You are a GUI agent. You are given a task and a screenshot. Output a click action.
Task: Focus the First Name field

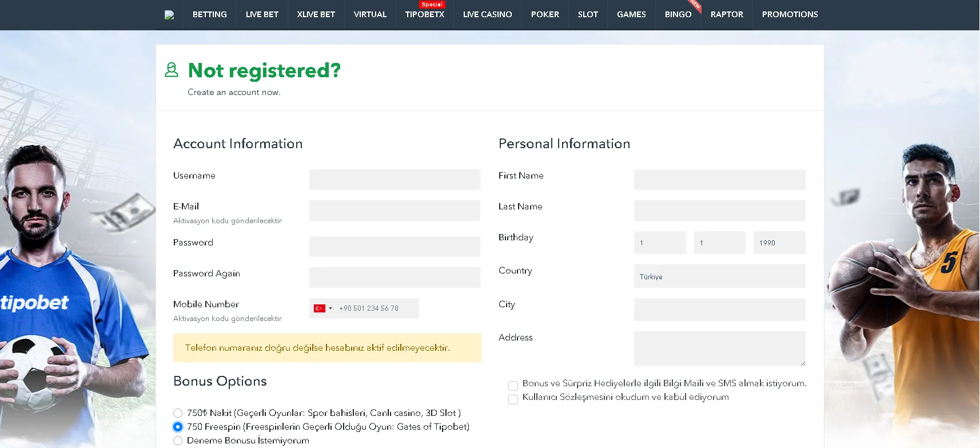coord(720,180)
